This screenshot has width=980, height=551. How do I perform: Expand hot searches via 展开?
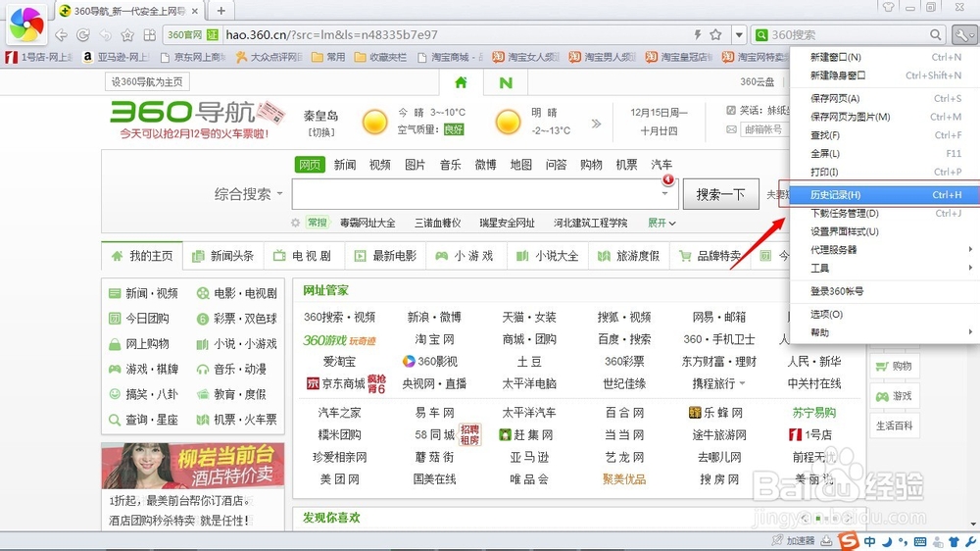click(661, 223)
